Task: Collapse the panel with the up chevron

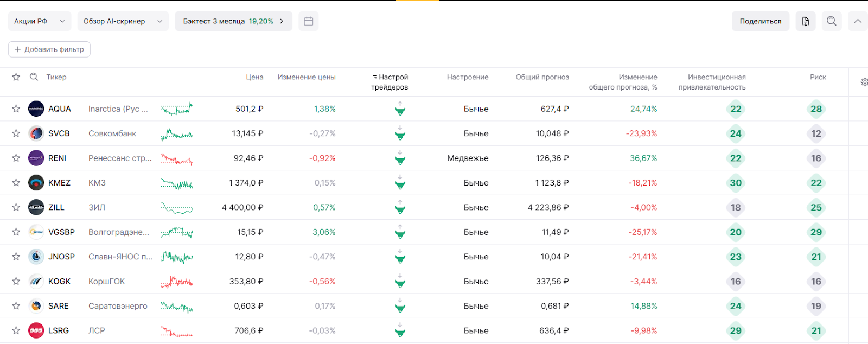Action: (858, 21)
